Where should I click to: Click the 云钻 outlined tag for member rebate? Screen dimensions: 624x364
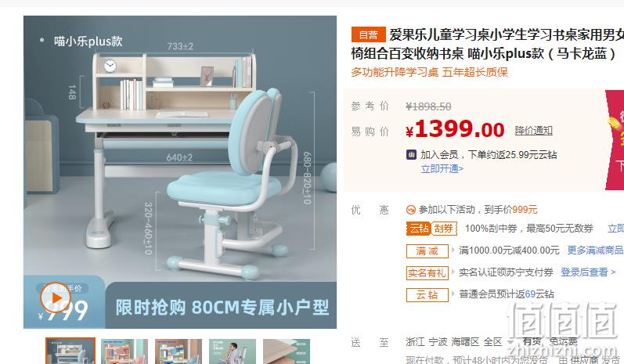[427, 295]
